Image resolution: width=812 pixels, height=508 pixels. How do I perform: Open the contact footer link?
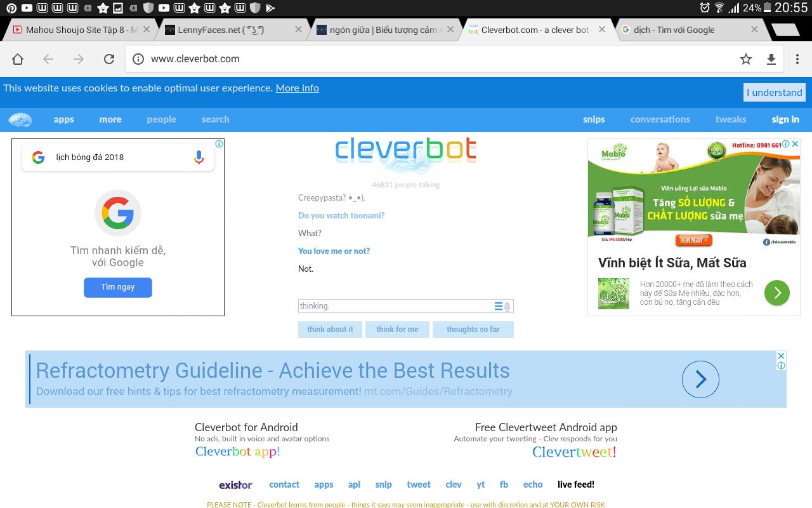[x=284, y=485]
